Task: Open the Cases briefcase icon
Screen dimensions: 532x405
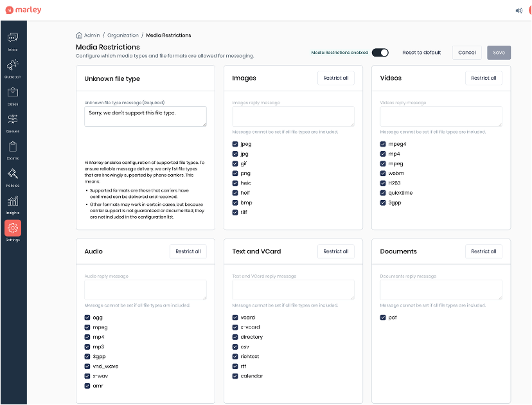Action: (13, 94)
